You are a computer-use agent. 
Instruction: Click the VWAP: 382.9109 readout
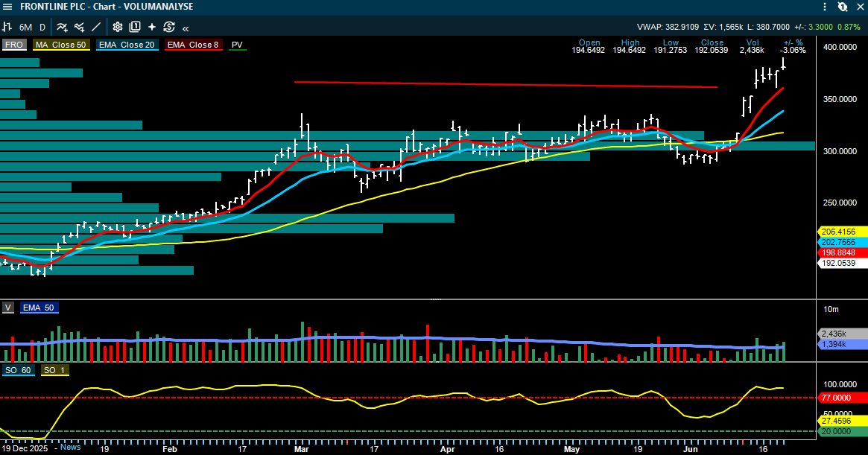(x=668, y=27)
